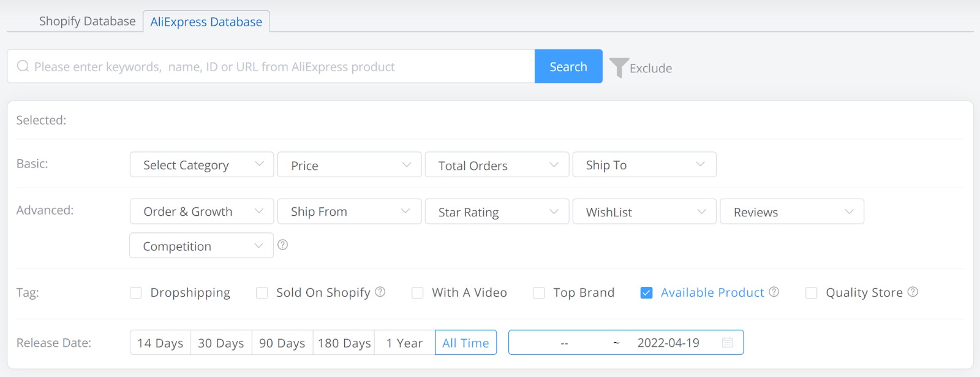
Task: Tick the With A Video checkbox
Action: pos(418,293)
